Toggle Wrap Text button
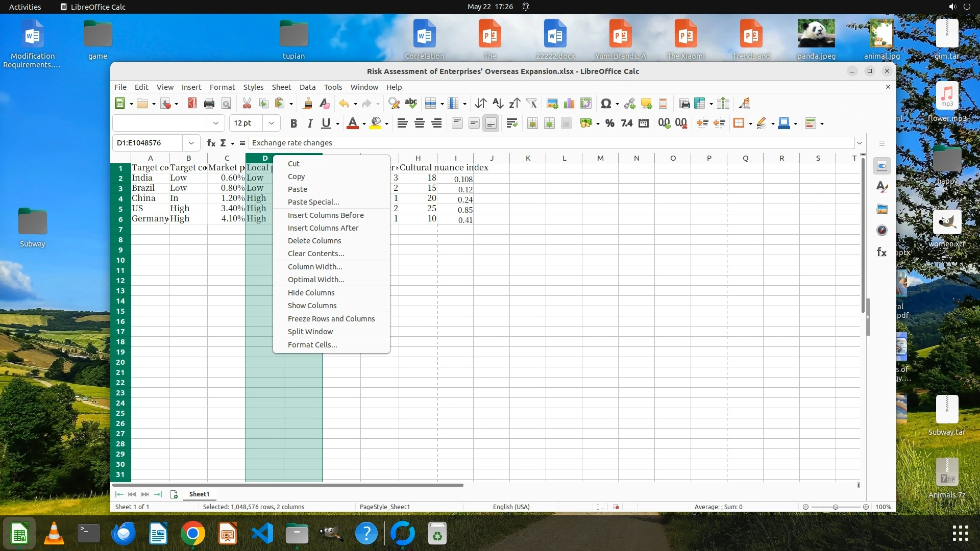The height and width of the screenshot is (551, 980). coord(512,123)
